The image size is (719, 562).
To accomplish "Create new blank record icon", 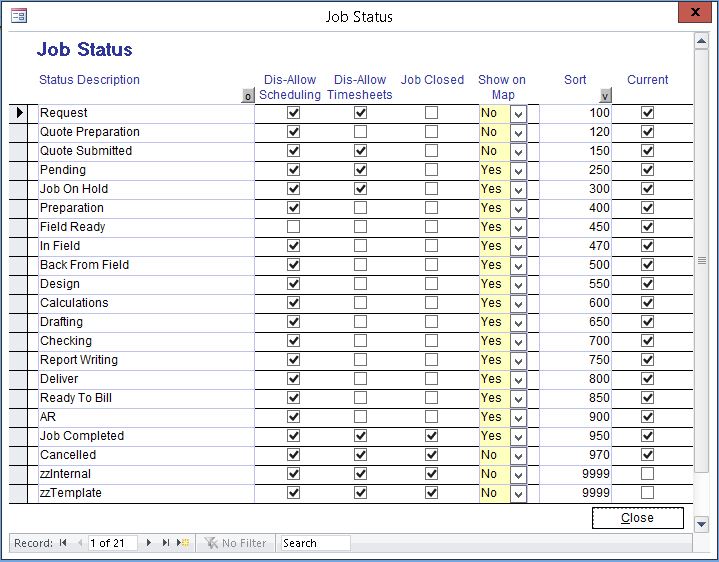I will pos(182,543).
